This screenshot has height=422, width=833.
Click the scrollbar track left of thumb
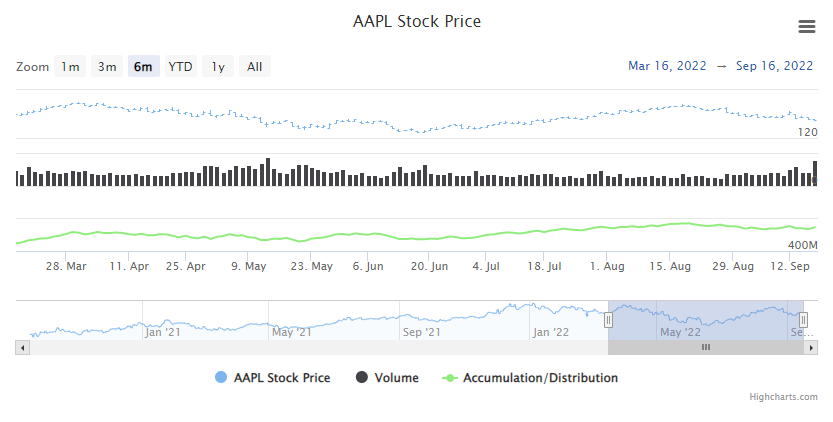300,347
